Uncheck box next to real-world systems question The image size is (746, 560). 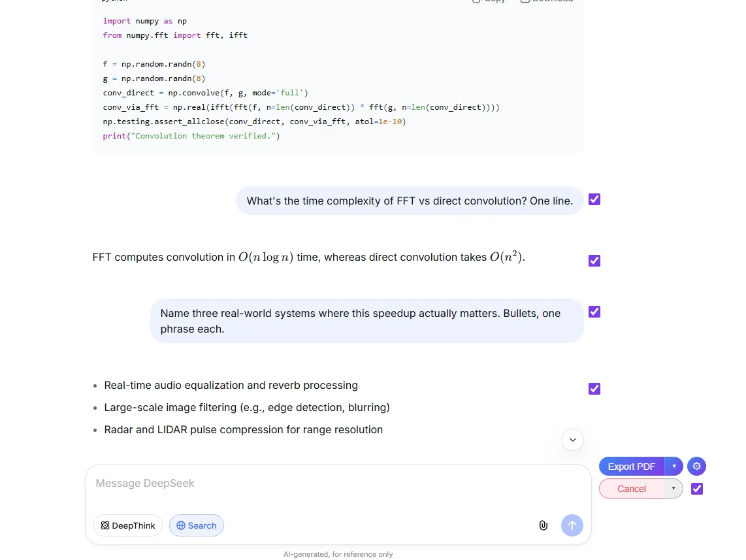594,312
